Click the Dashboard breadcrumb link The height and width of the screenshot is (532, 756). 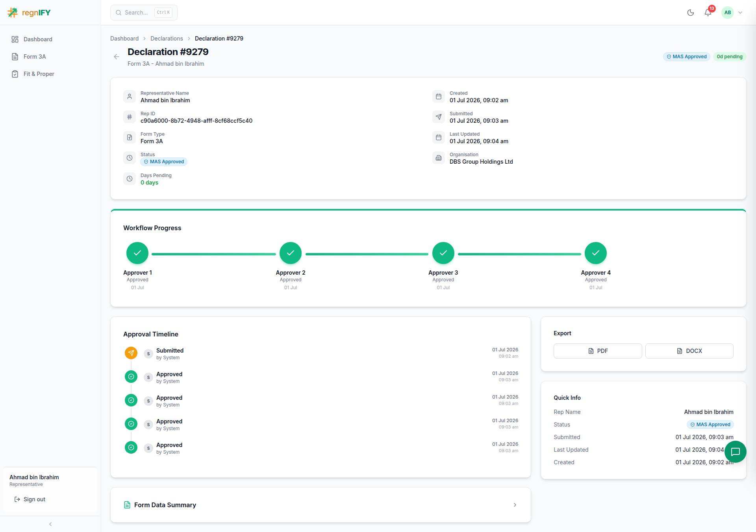124,39
